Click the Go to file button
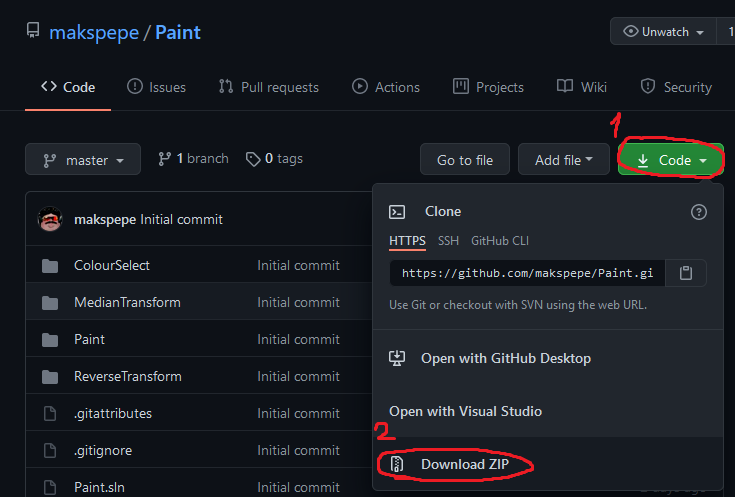This screenshot has height=497, width=735. [465, 159]
